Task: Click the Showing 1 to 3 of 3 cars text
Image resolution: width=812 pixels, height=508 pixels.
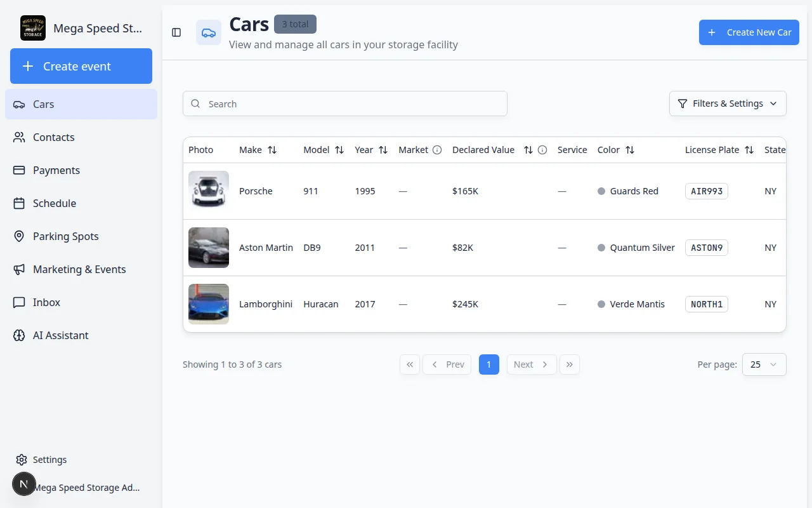Action: 232,364
